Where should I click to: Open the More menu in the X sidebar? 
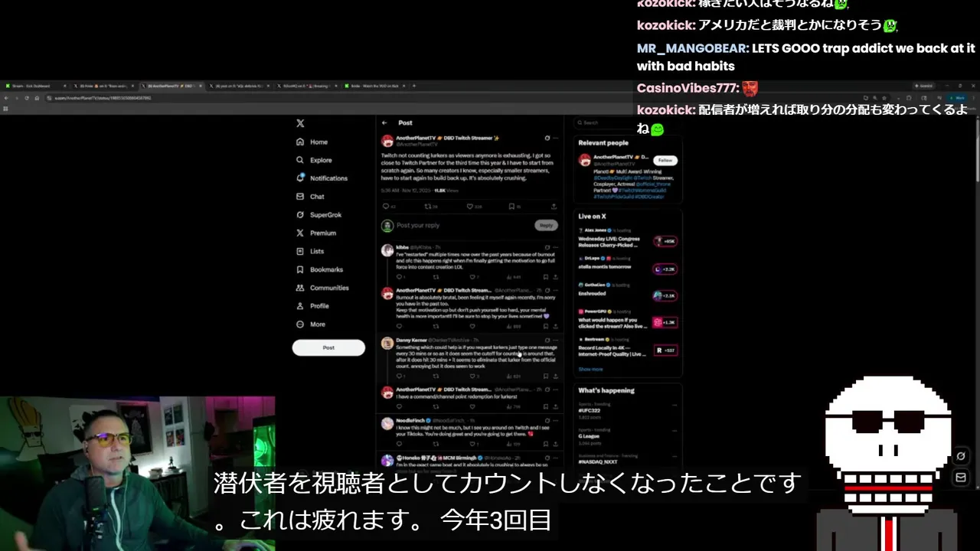pyautogui.click(x=311, y=324)
